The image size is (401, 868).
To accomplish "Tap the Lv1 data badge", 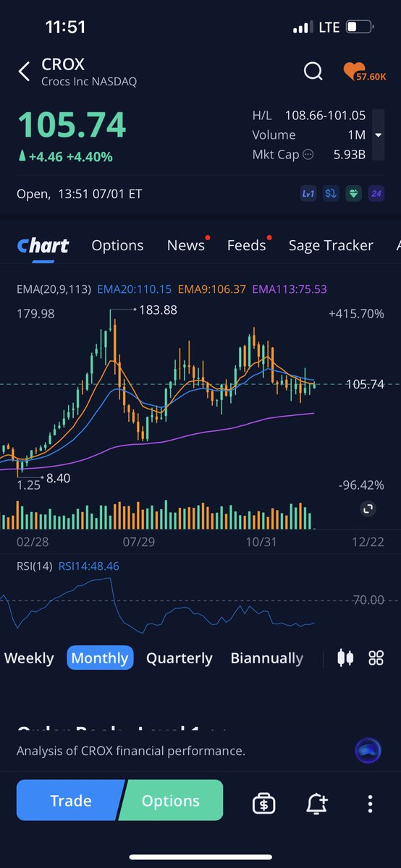I will tap(308, 194).
